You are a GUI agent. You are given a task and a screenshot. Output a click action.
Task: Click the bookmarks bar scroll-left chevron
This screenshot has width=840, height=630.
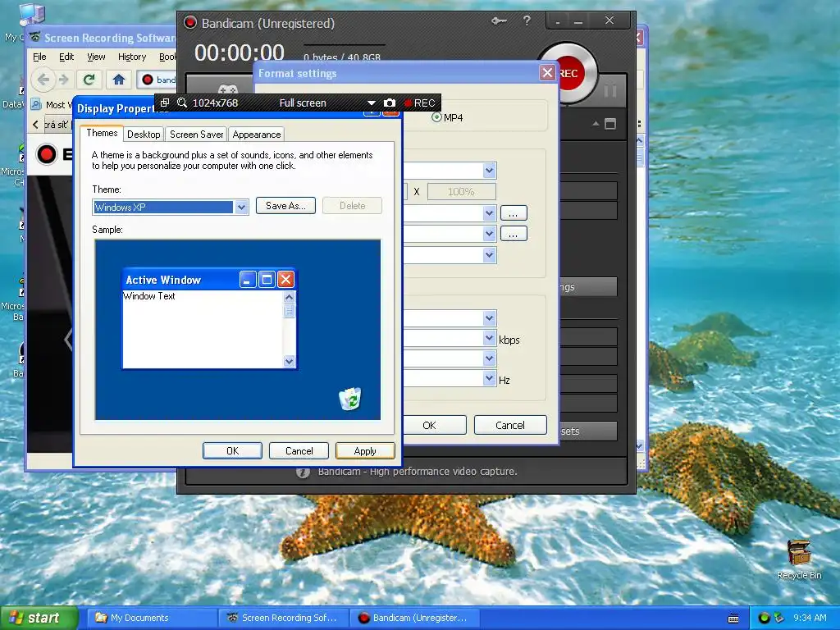36,125
